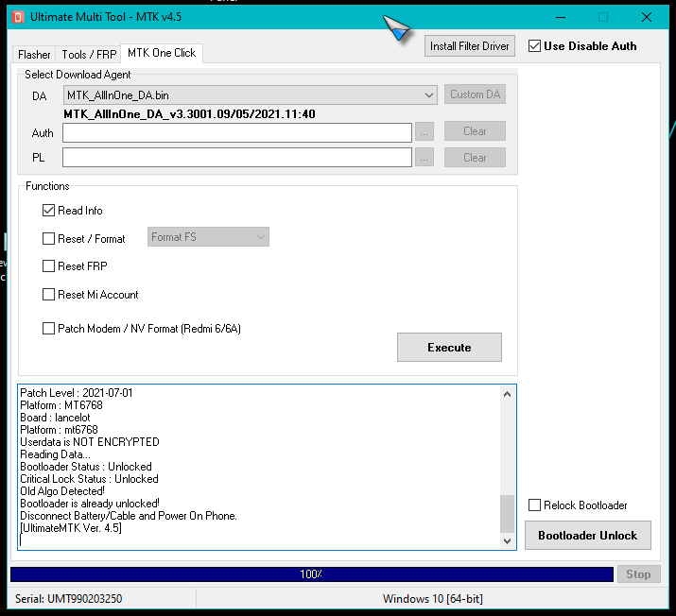Clear the PL file field
Image resolution: width=676 pixels, height=616 pixels.
tap(476, 158)
